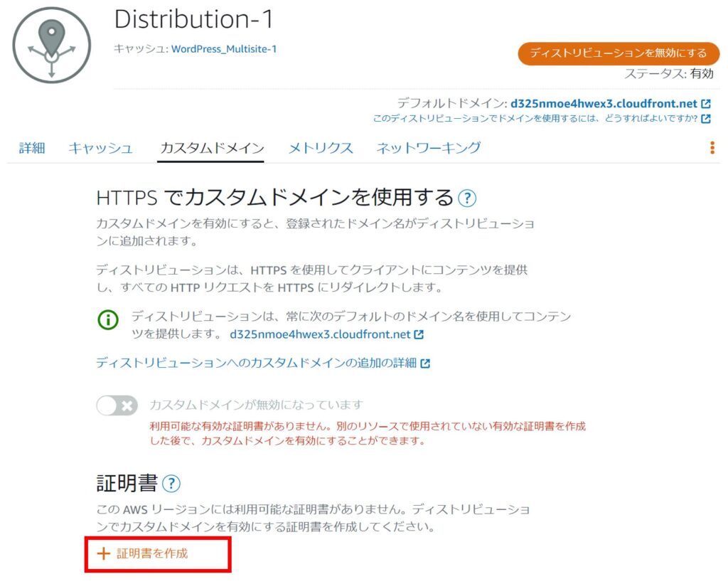Click help icon beside HTTPS custom domain heading

coord(467,198)
